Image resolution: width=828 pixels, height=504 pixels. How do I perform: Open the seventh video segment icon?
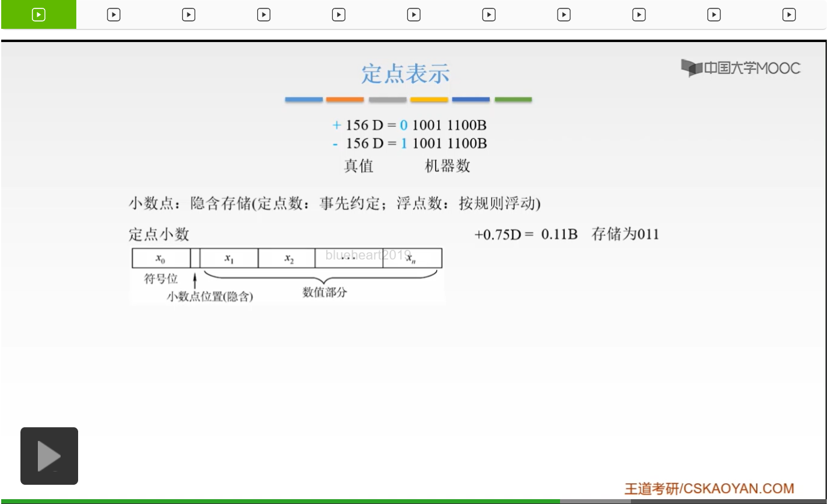point(489,14)
